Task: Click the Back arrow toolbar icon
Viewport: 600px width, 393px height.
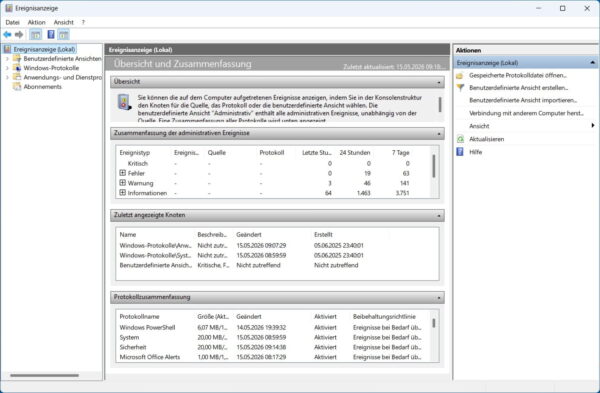Action: (x=7, y=35)
